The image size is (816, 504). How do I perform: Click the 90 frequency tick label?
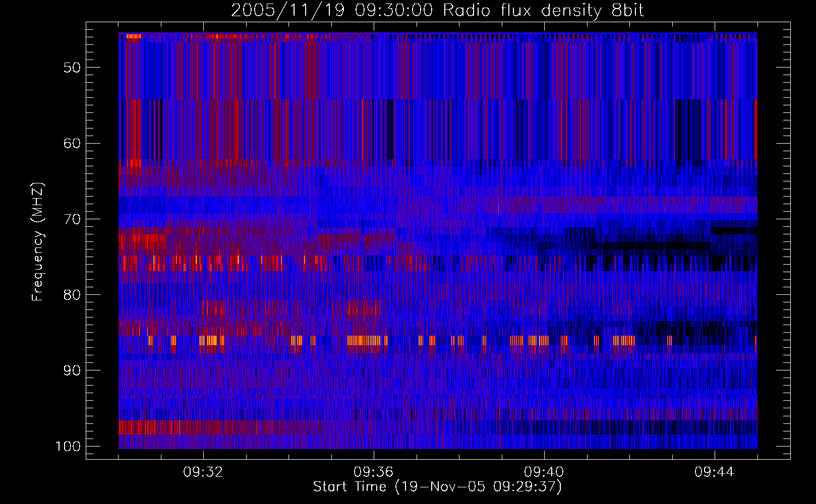(72, 370)
